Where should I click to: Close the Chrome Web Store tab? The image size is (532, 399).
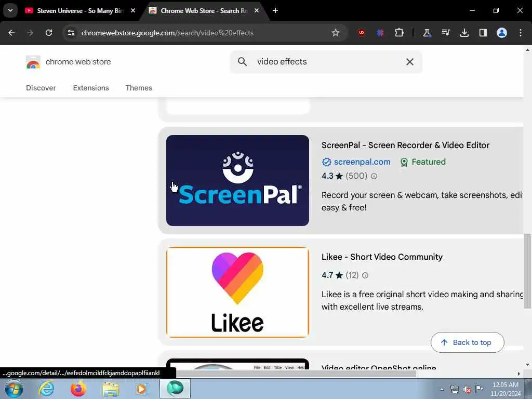click(257, 10)
